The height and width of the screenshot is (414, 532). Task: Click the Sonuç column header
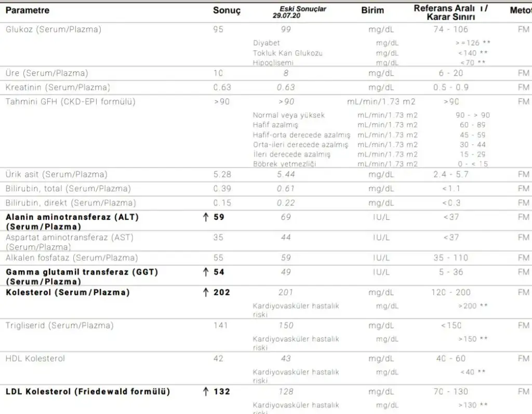pos(227,11)
